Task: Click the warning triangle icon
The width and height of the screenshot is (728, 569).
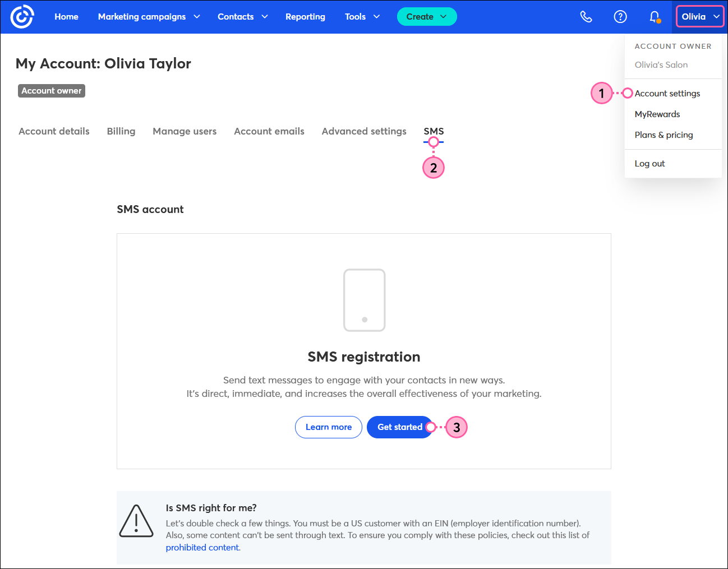Action: point(136,521)
